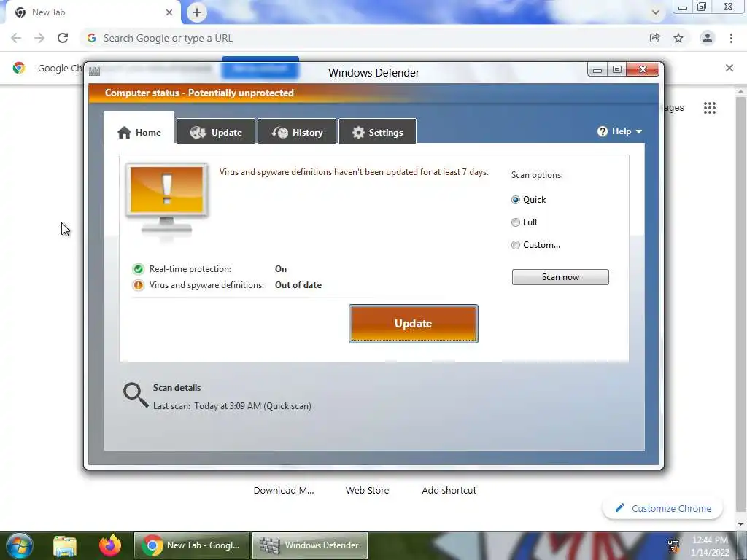Viewport: 747px width, 560px height.
Task: Click the taskbar clock
Action: [710, 545]
